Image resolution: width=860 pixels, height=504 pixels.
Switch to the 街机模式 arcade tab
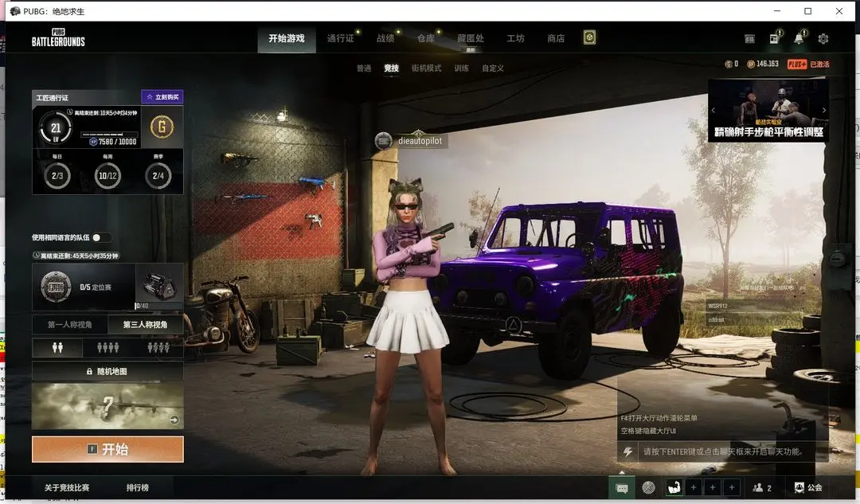(426, 68)
